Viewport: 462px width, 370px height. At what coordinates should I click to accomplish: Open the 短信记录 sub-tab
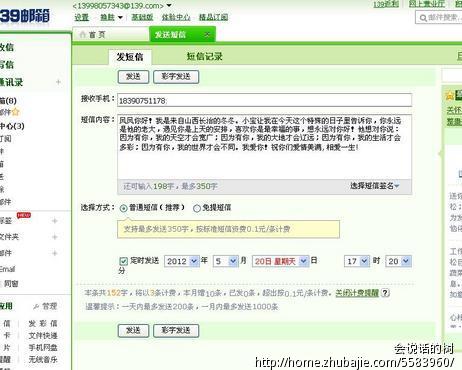(x=204, y=56)
